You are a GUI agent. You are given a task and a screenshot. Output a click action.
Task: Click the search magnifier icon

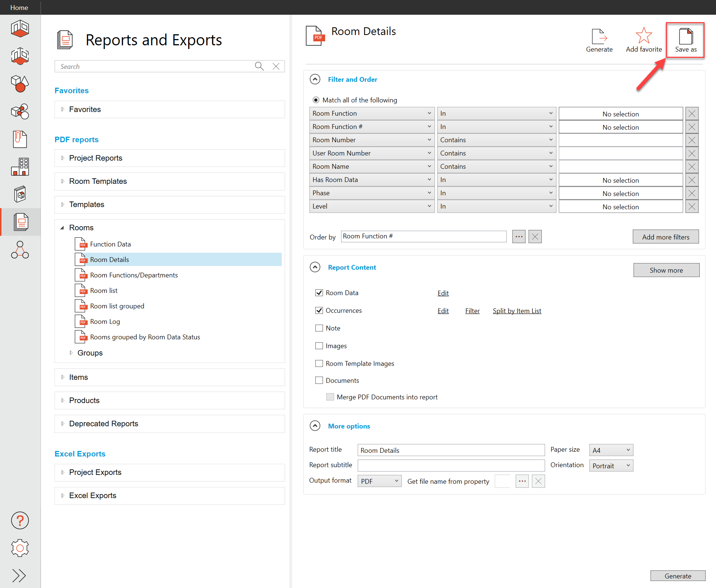[x=259, y=66]
